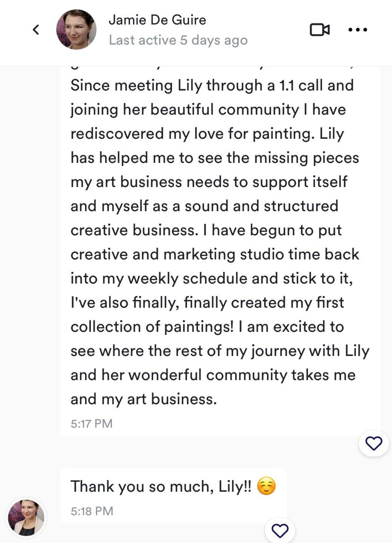Open the three-dot more options menu
Screen dimensions: 392x543
pyautogui.click(x=358, y=29)
